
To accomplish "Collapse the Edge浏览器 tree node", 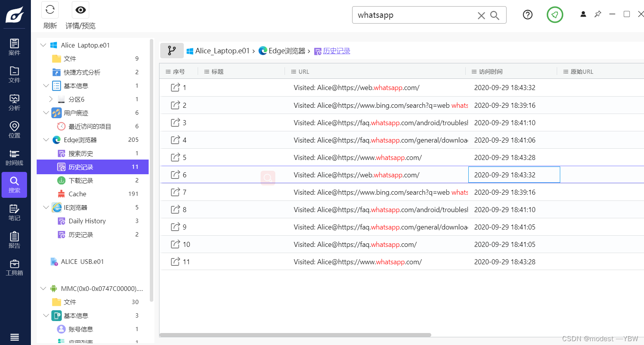I will point(46,140).
